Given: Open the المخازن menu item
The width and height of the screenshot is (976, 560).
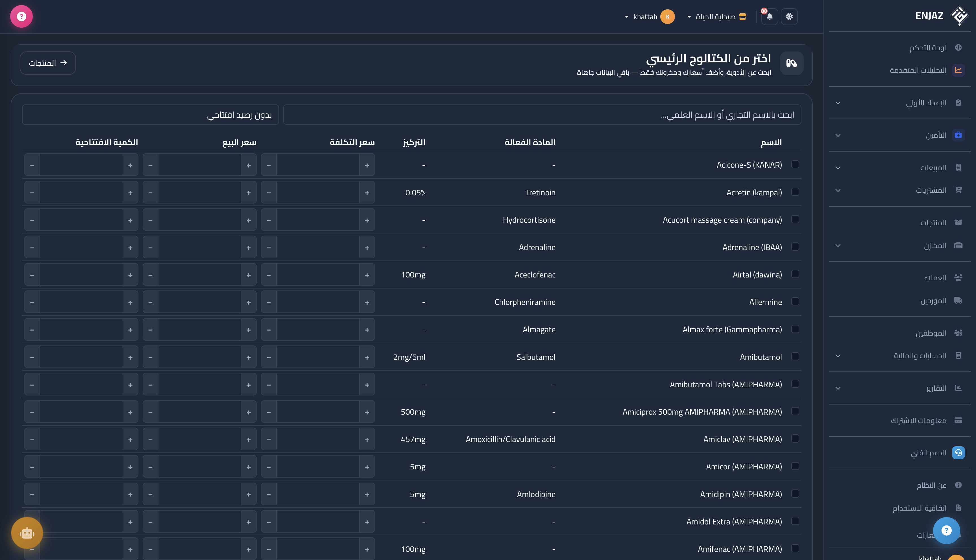Looking at the screenshot, I should coord(900,245).
